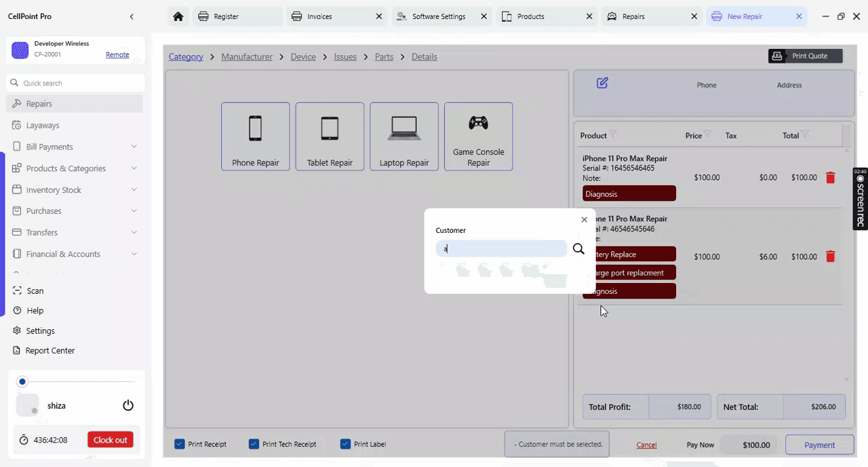Click the timer icon beside 436:42:08
Viewport: 868px width, 467px height.
click(24, 440)
